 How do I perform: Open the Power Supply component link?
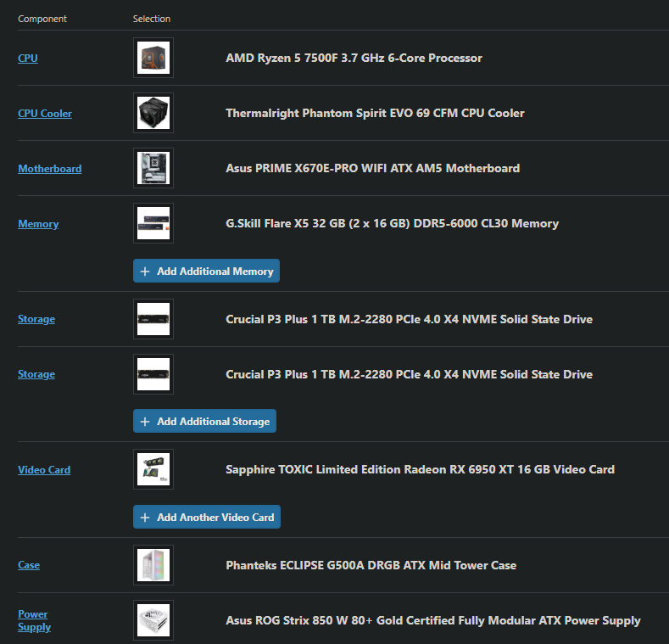pyautogui.click(x=34, y=620)
